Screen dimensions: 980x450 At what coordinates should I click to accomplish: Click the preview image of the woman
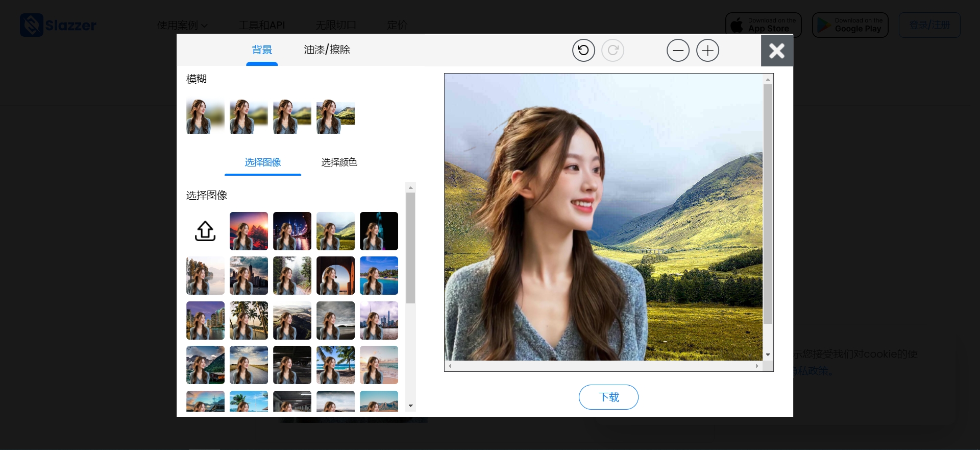coord(603,217)
